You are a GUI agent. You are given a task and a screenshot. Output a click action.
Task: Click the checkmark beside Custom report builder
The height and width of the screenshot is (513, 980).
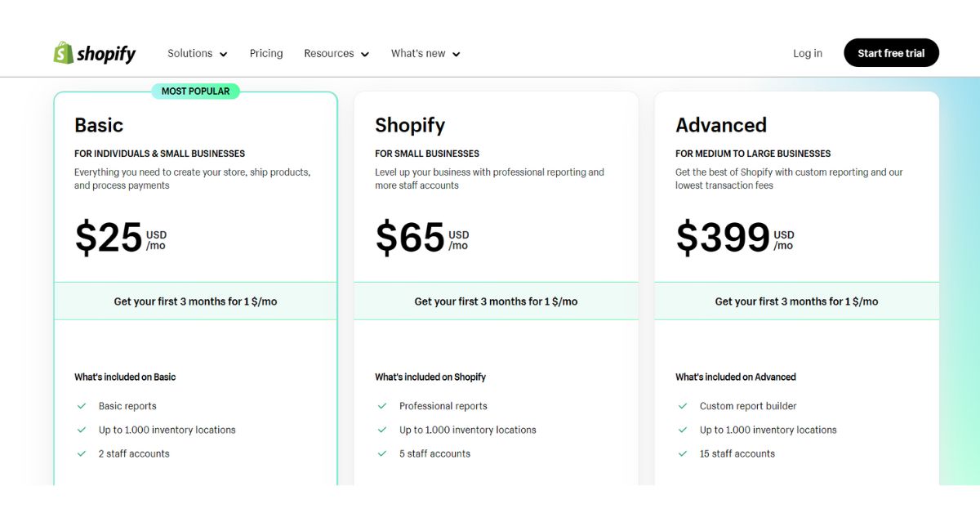click(x=683, y=405)
